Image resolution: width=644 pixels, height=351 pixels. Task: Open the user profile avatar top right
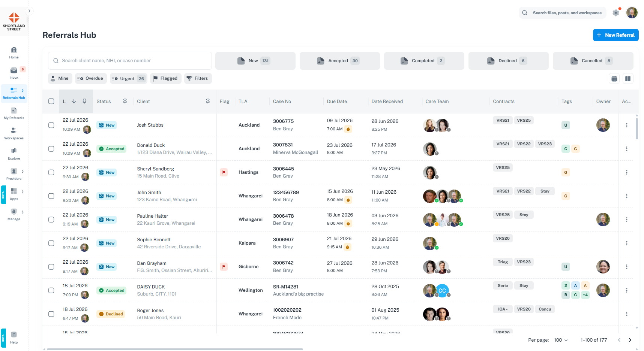point(632,13)
